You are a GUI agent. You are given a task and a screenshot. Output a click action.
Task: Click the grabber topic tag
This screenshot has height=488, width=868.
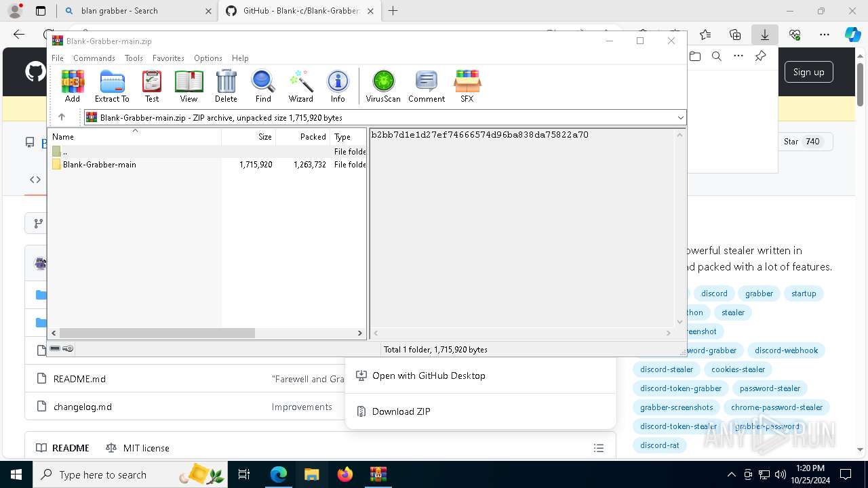(x=759, y=293)
